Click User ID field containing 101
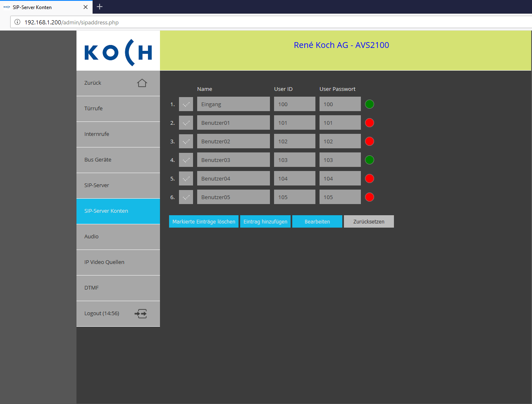Image resolution: width=532 pixels, height=404 pixels. point(295,123)
